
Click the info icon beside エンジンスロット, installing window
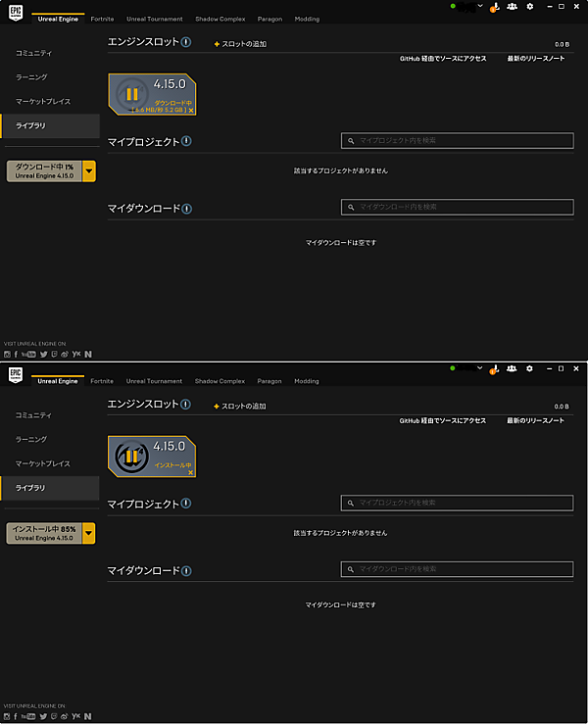pos(185,404)
